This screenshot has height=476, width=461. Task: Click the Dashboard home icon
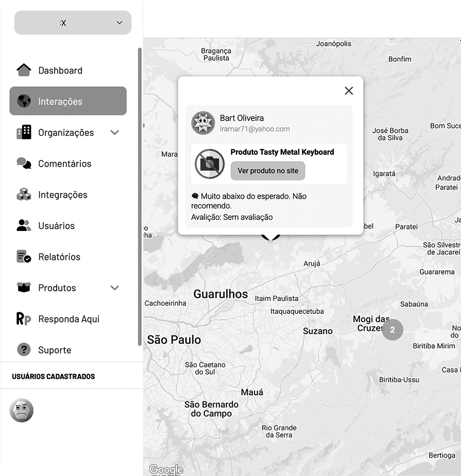coord(24,70)
